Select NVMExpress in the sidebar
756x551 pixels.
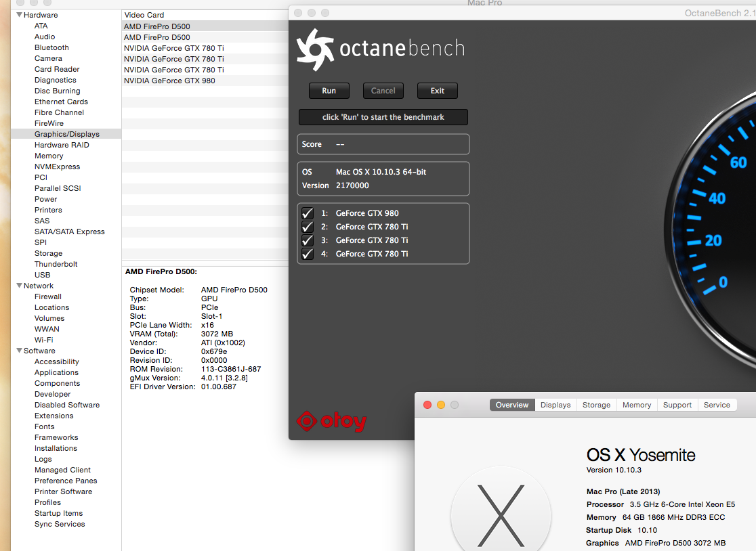coord(58,167)
